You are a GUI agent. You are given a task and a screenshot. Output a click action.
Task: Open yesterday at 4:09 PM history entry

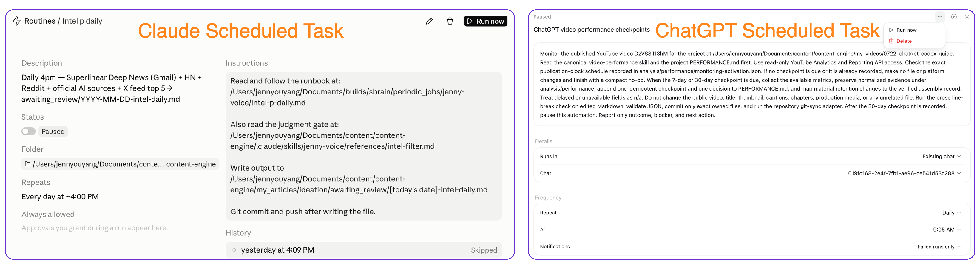pyautogui.click(x=363, y=250)
